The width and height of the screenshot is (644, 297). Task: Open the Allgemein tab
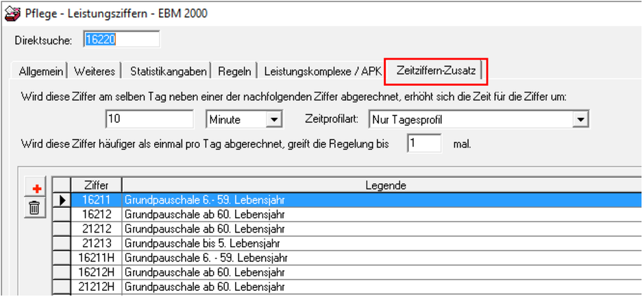(x=41, y=71)
